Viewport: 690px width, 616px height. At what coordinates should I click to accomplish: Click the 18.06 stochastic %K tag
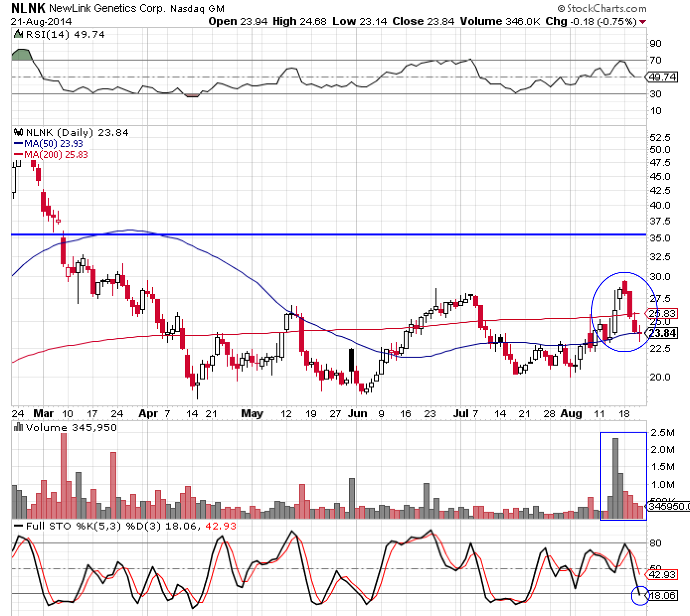(x=662, y=595)
